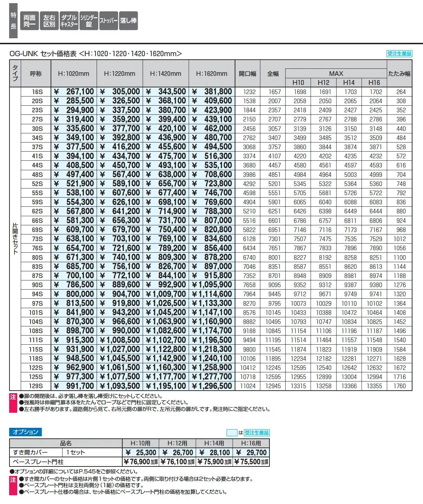Click the シリンダー錠 feature badge
Screen dimensions: 423x504
pos(89,21)
